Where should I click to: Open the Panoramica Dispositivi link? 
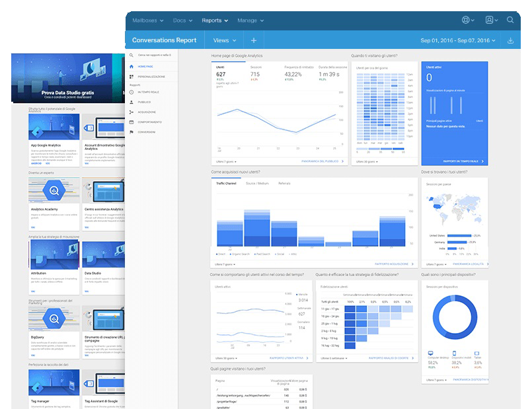coord(471,379)
